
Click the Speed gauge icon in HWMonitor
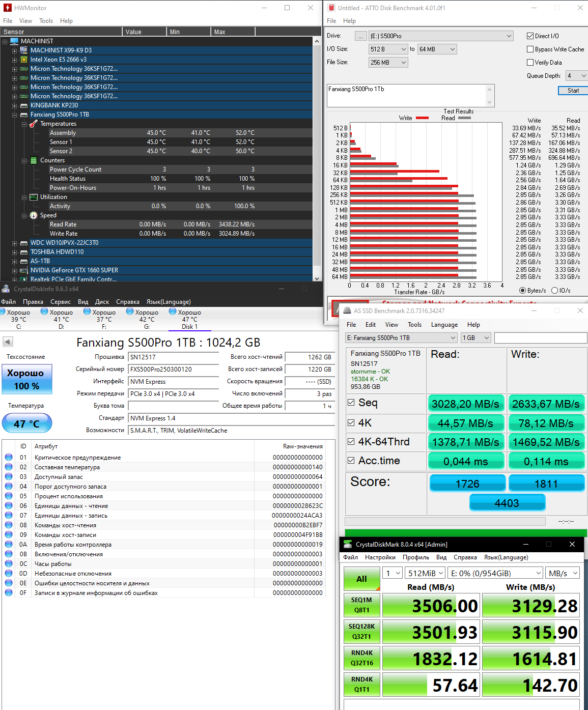(x=34, y=215)
